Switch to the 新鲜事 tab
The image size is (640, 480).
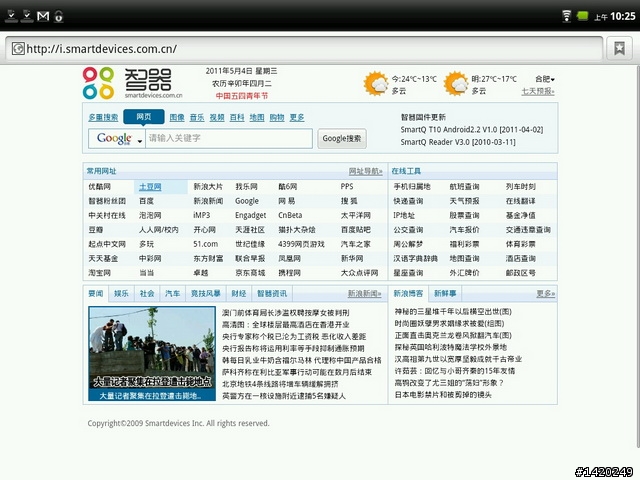point(445,293)
